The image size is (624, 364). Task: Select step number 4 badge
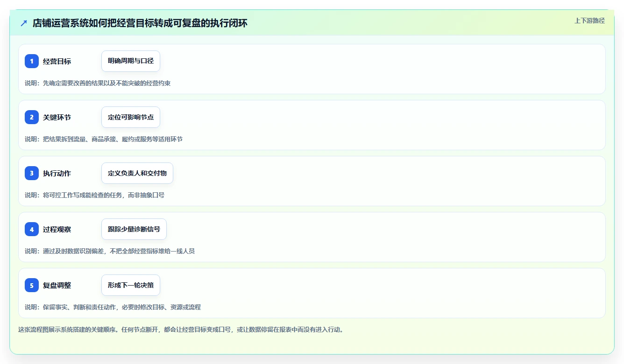tap(32, 229)
